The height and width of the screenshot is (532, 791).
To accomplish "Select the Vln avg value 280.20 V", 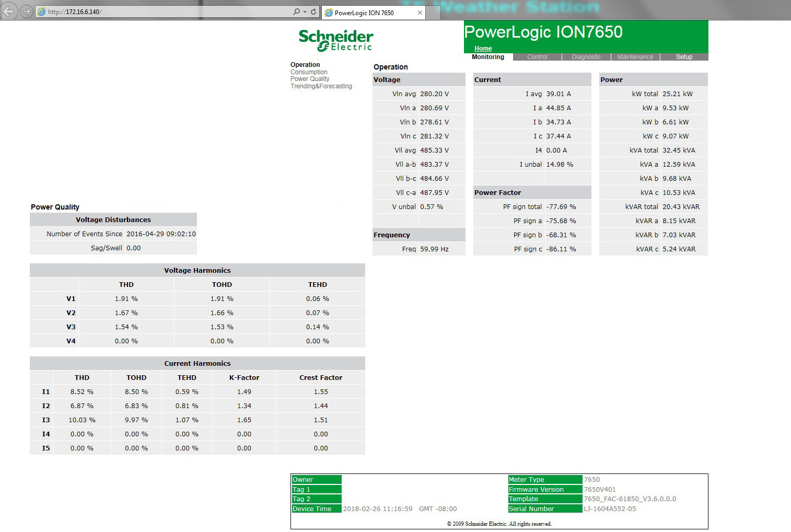I will pos(434,94).
